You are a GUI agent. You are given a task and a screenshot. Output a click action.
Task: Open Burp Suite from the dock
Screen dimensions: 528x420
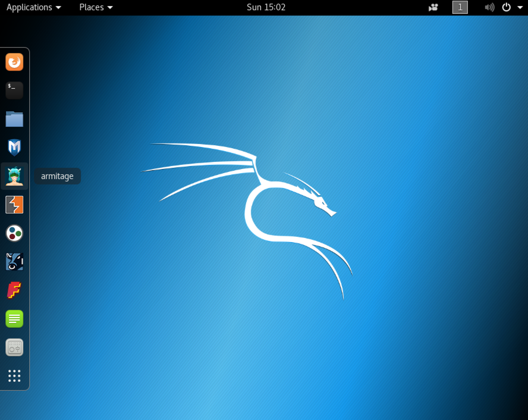tap(14, 205)
